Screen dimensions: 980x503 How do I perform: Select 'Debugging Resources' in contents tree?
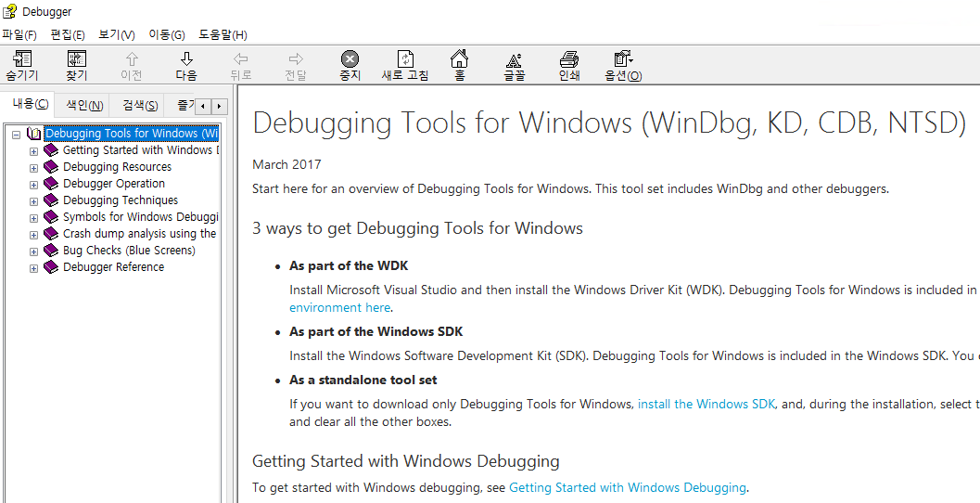[x=118, y=167]
